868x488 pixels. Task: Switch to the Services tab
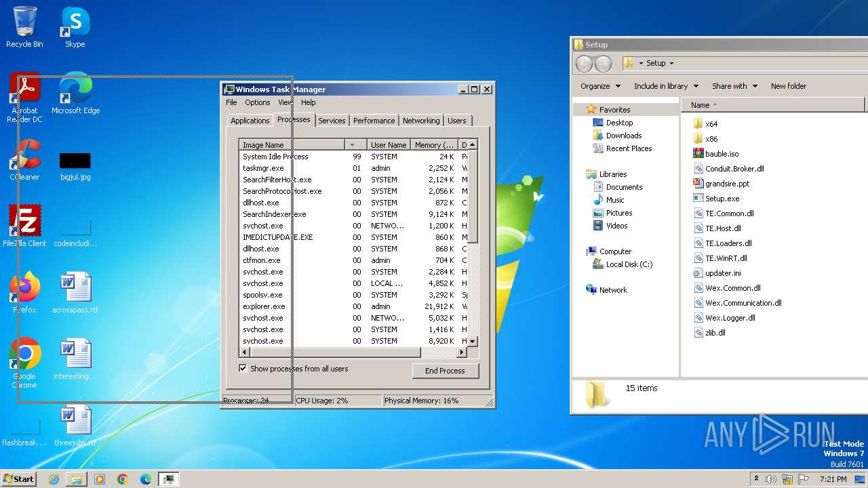coord(332,121)
